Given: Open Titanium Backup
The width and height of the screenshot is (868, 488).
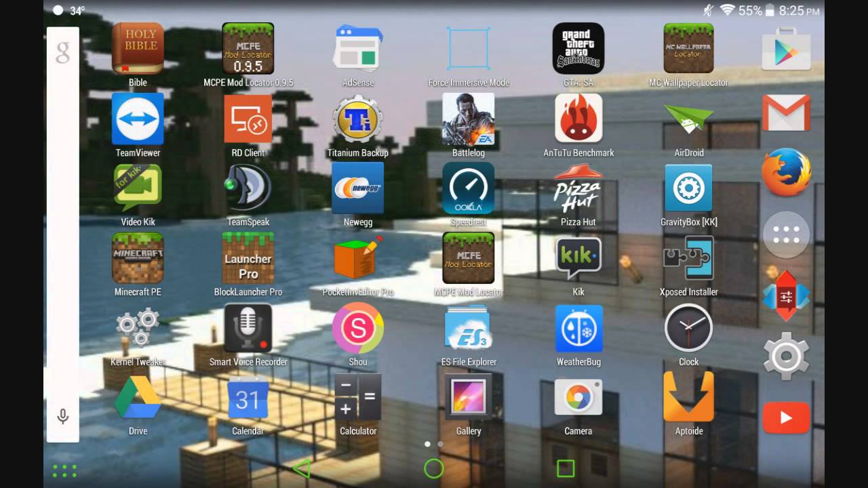Looking at the screenshot, I should point(358,119).
